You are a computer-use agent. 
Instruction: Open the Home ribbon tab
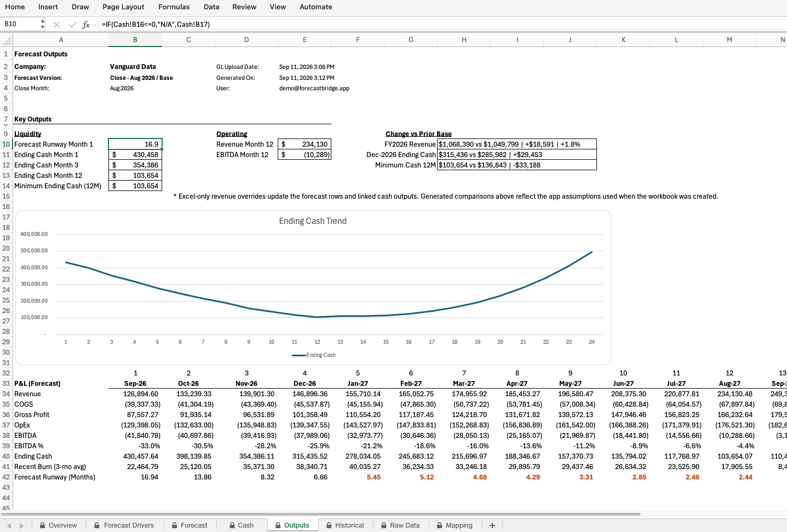tap(15, 7)
